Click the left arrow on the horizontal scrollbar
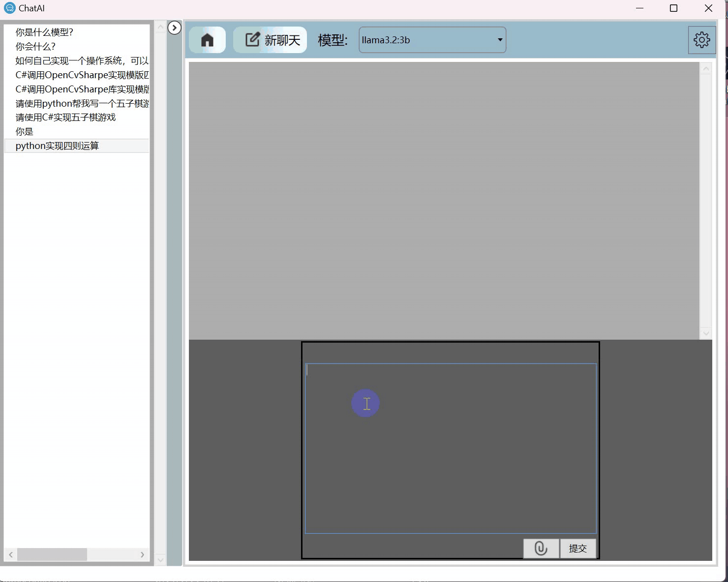The image size is (728, 582). 10,554
